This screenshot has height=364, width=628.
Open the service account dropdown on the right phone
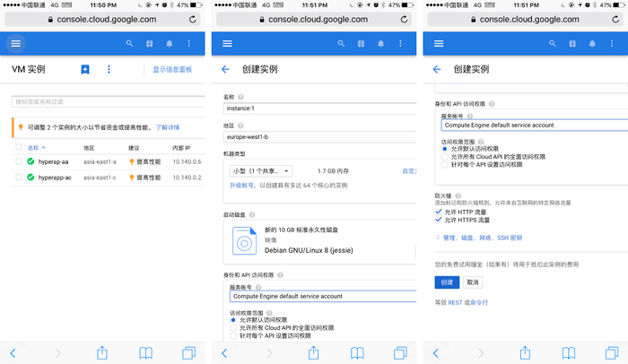[x=535, y=126]
